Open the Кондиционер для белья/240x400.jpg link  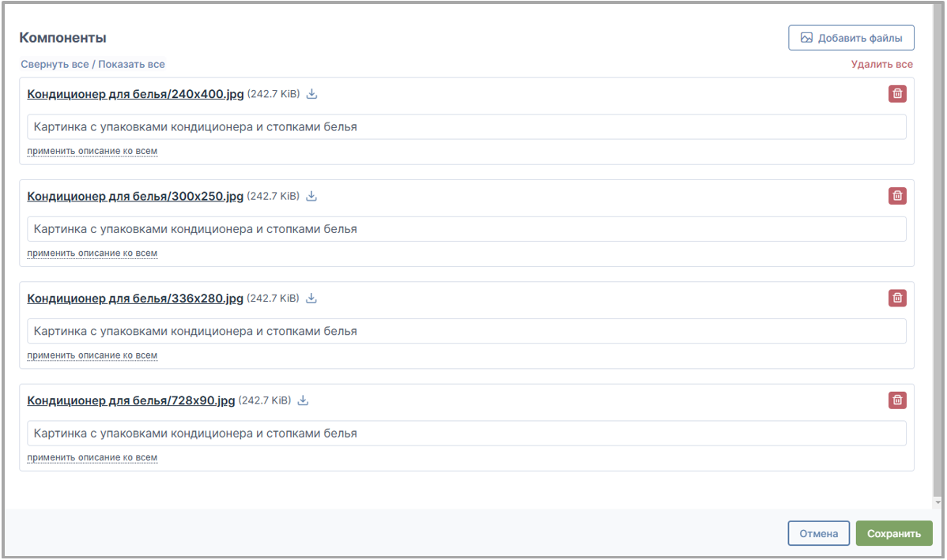135,94
